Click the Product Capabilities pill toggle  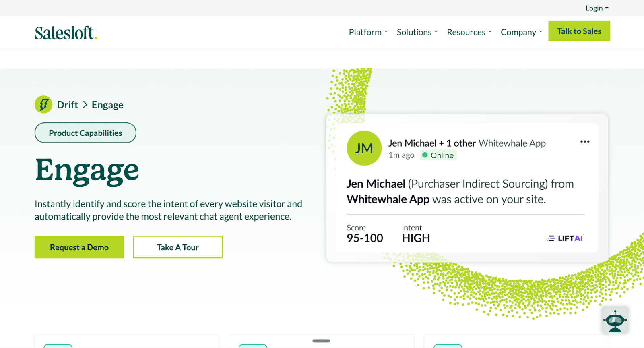pyautogui.click(x=85, y=133)
